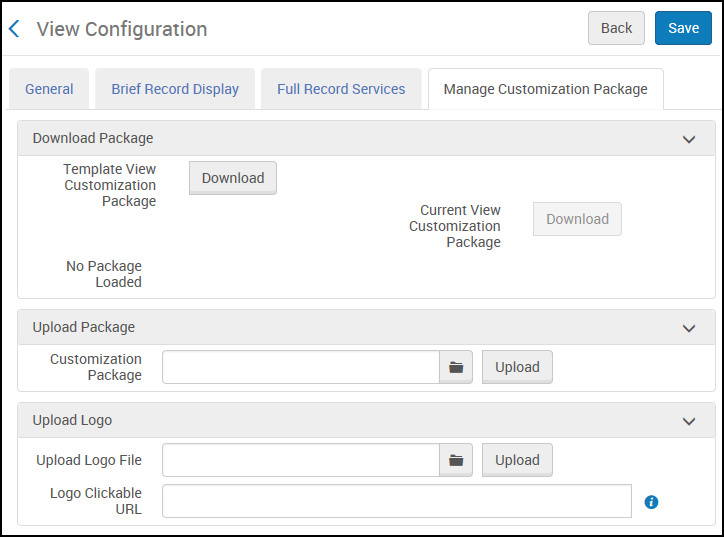
Task: Switch to the General tab
Action: [x=49, y=89]
